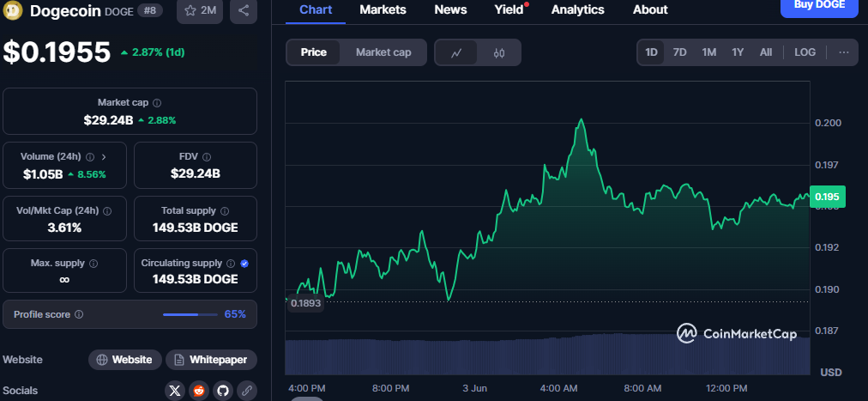
Task: Click the 3.61% Vol/Mkt Cap value
Action: tap(64, 228)
